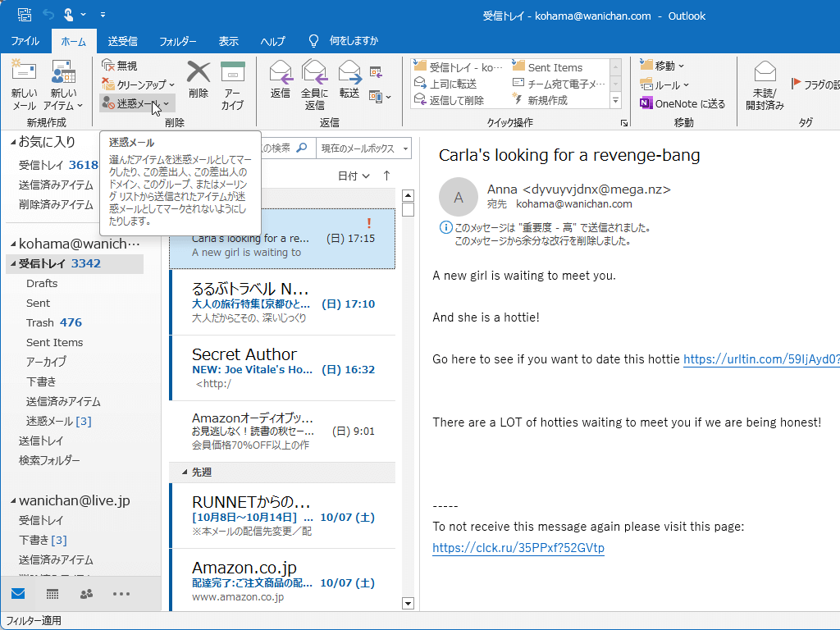Click the meeting reply icon in 返信 group
Viewport: 840px width, 630px height.
click(x=376, y=72)
